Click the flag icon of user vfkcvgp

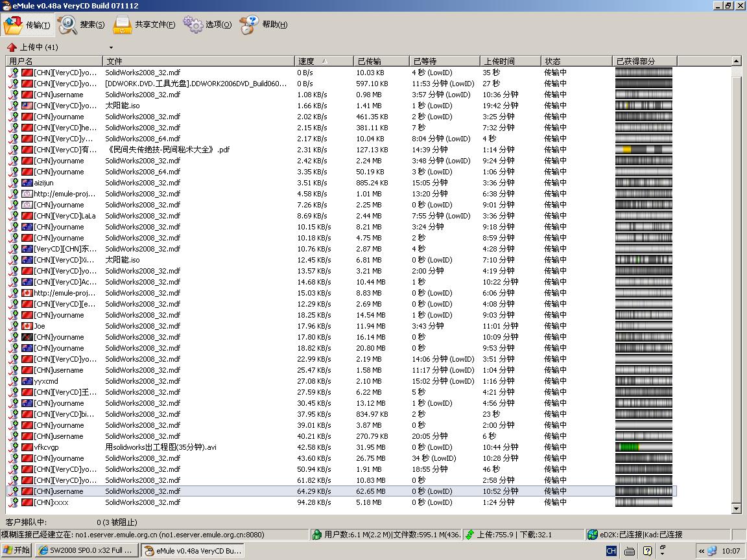tap(27, 447)
